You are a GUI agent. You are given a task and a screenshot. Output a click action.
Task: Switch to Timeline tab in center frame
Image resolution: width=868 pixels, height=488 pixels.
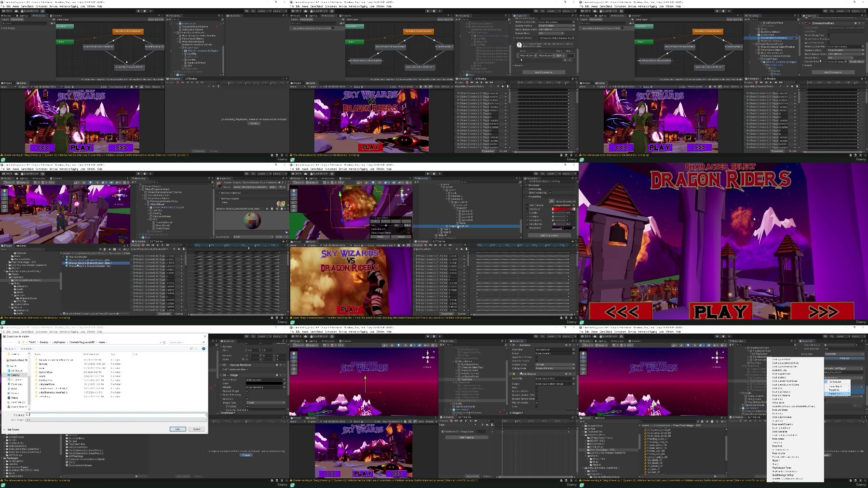pos(439,241)
